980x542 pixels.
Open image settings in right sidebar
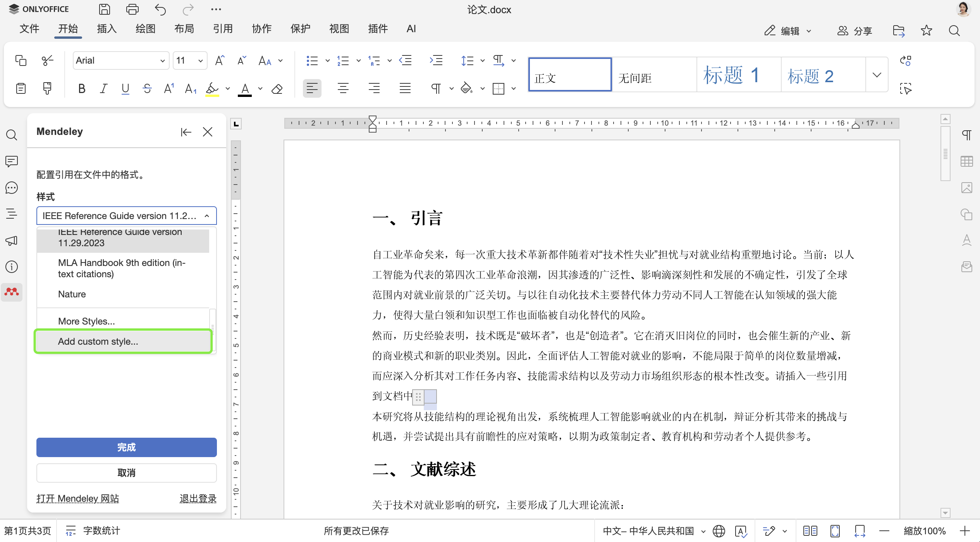(967, 188)
